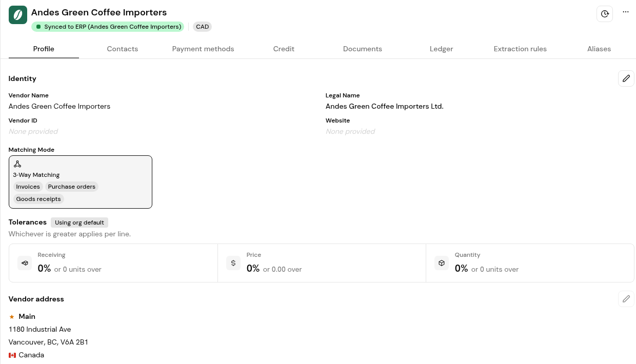Click the Canada country text
The width and height of the screenshot is (636, 364).
(31, 355)
